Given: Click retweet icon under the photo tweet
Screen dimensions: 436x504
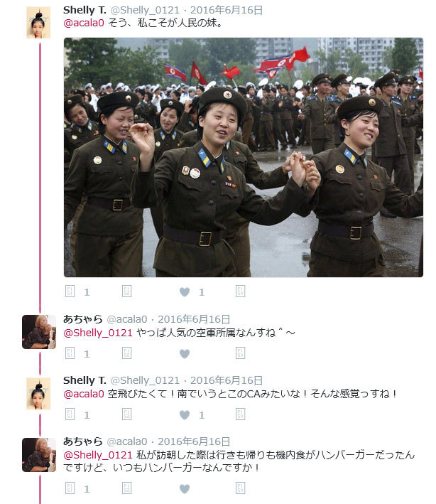Looking at the screenshot, I should click(x=127, y=291).
